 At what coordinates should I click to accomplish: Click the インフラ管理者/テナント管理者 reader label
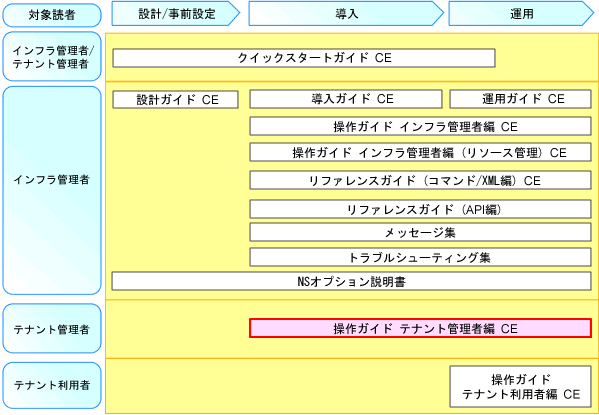click(x=52, y=57)
